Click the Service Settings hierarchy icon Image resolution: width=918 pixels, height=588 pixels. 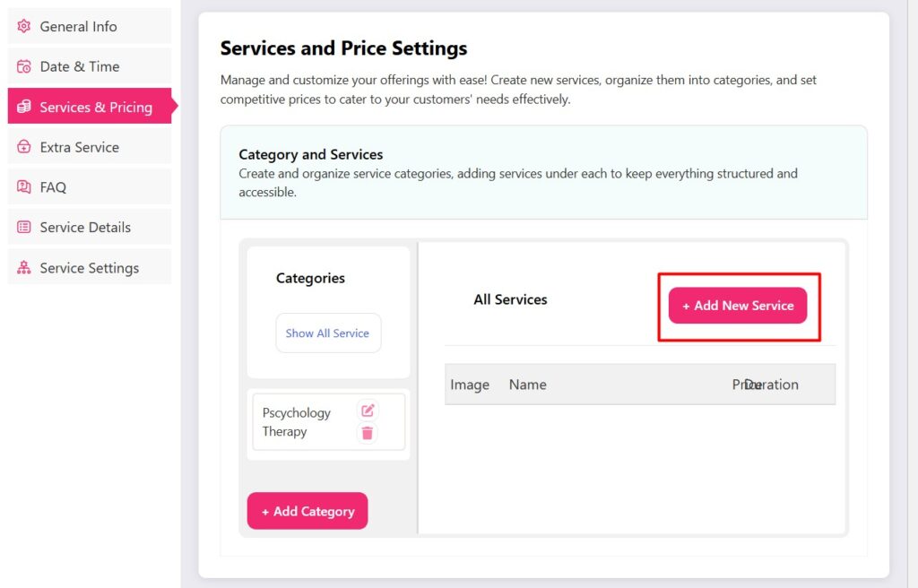point(24,267)
